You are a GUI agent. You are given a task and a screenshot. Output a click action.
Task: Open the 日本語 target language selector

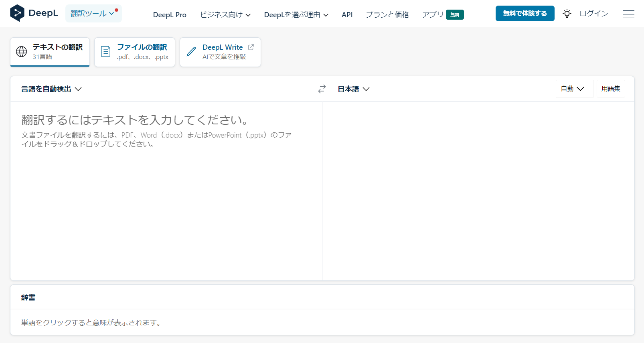tap(353, 89)
